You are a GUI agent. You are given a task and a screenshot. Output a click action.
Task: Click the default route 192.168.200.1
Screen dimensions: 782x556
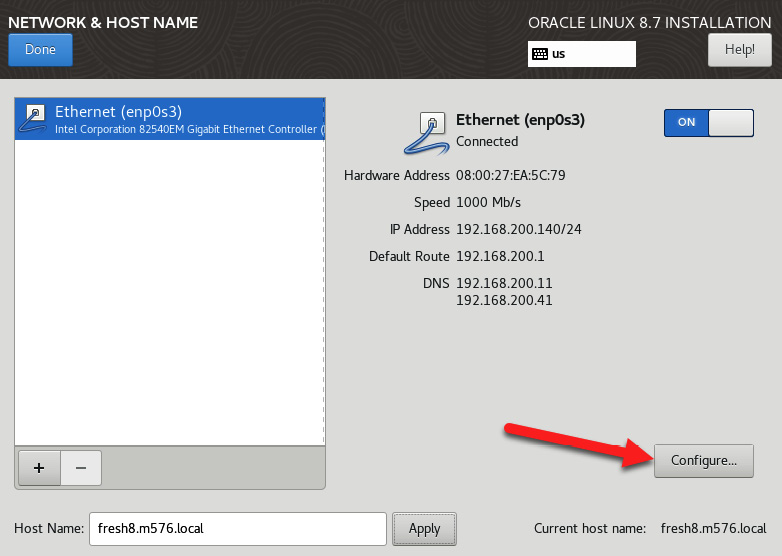500,256
